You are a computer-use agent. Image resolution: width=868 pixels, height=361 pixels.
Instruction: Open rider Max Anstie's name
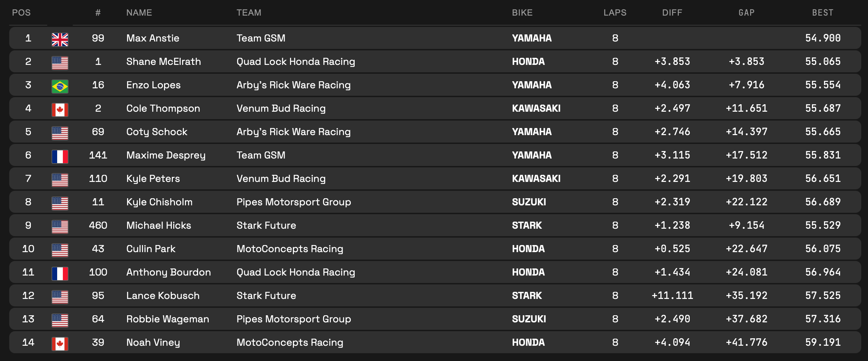[153, 38]
